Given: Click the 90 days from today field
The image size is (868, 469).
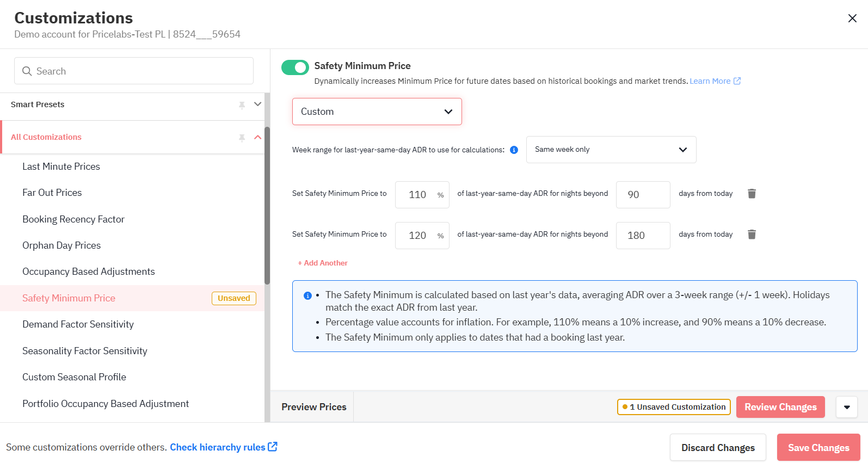Looking at the screenshot, I should pos(643,195).
